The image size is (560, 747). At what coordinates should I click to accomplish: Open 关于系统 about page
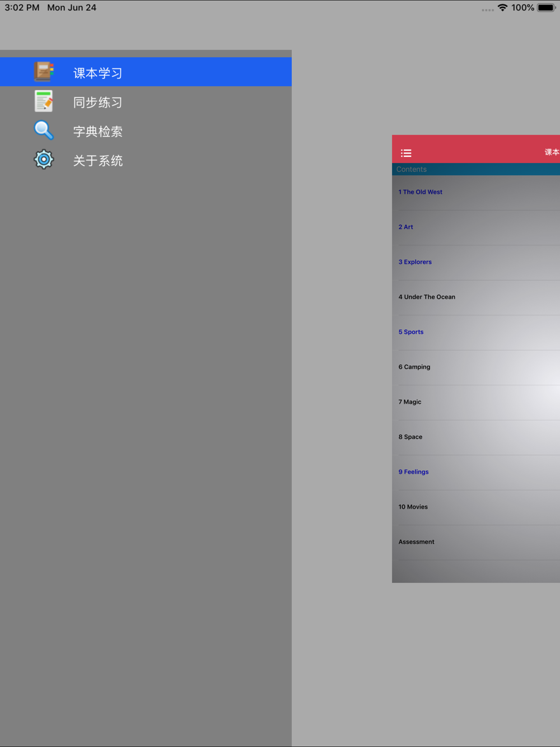pyautogui.click(x=97, y=161)
